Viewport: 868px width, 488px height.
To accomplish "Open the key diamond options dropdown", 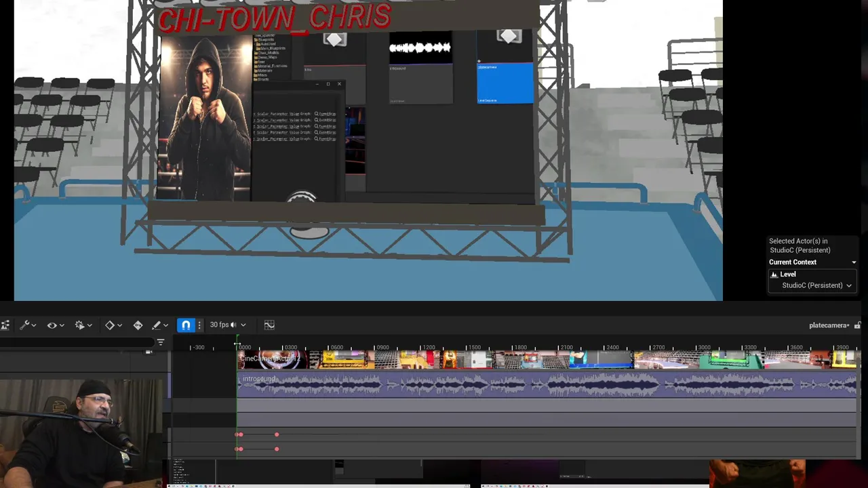I will click(x=113, y=325).
